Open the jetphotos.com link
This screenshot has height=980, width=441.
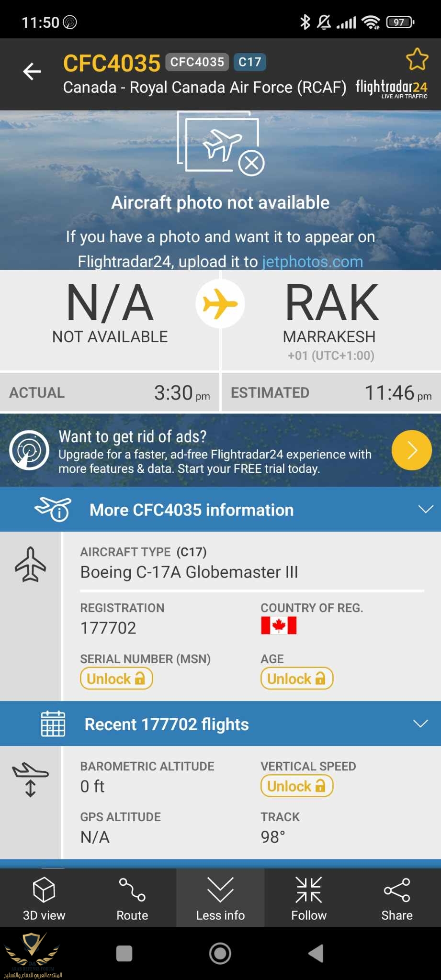pyautogui.click(x=312, y=262)
